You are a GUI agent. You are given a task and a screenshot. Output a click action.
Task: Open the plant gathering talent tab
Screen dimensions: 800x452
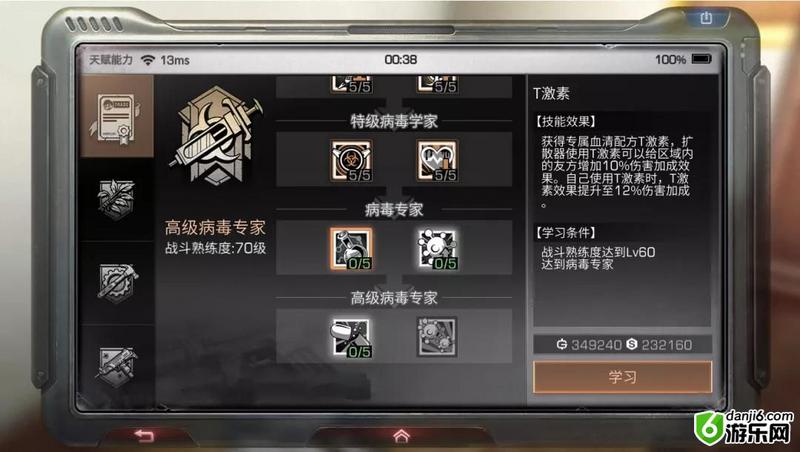pyautogui.click(x=117, y=199)
